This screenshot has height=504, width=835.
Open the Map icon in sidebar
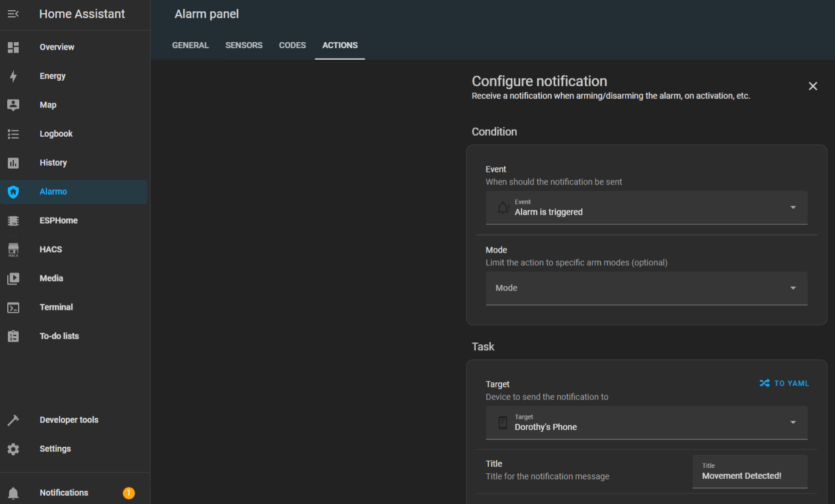[x=13, y=105]
